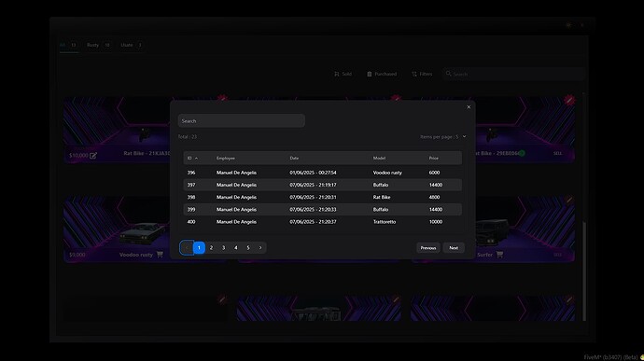Select page 3 in pagination
Screen dimensions: 644x361
pyautogui.click(x=223, y=247)
